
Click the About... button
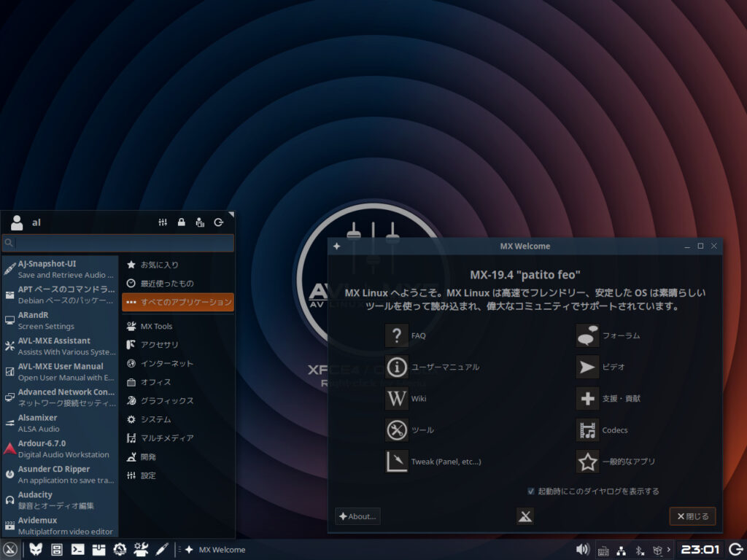pyautogui.click(x=357, y=516)
